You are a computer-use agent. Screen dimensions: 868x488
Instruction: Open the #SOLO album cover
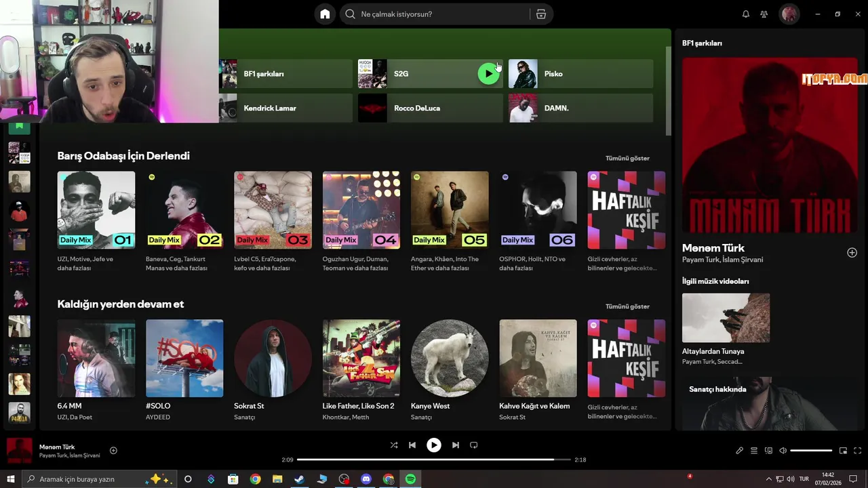tap(184, 359)
